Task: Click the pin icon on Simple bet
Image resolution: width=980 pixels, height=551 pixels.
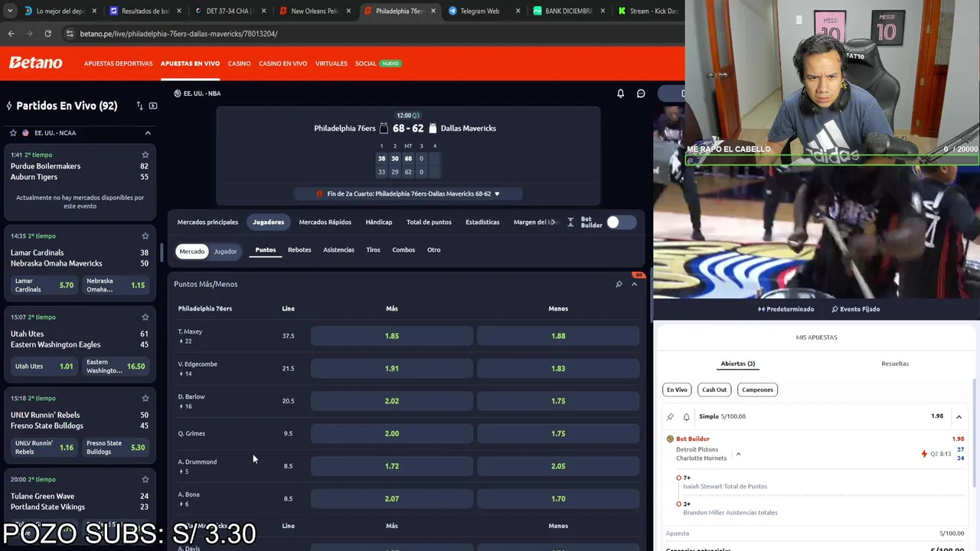Action: (670, 416)
